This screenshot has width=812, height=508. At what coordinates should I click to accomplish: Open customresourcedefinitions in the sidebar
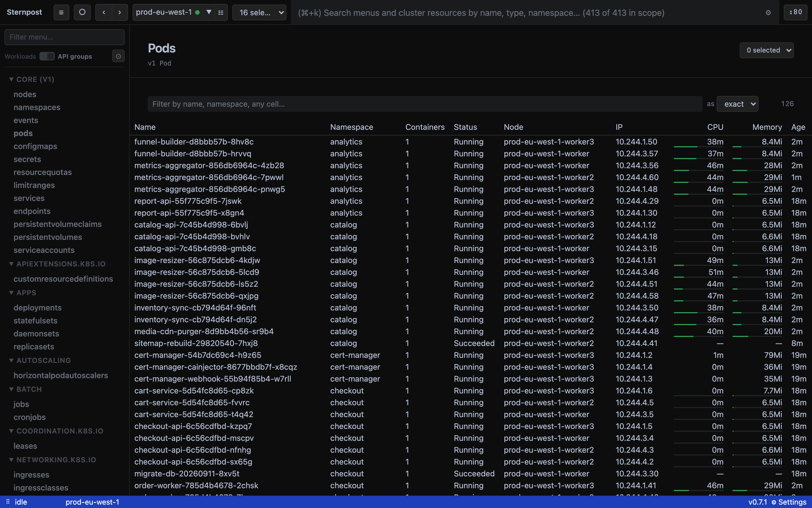(63, 279)
